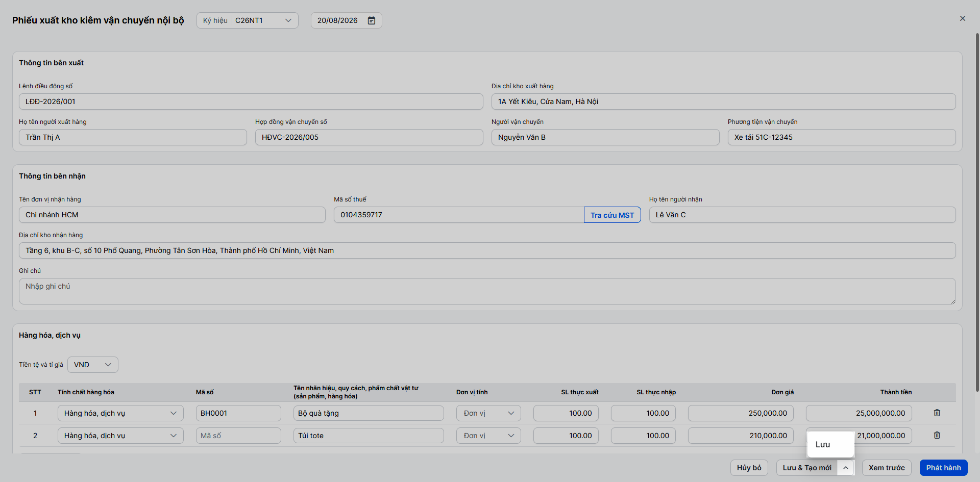The height and width of the screenshot is (482, 980).
Task: Click the Thành tiền column header
Action: pyautogui.click(x=896, y=392)
